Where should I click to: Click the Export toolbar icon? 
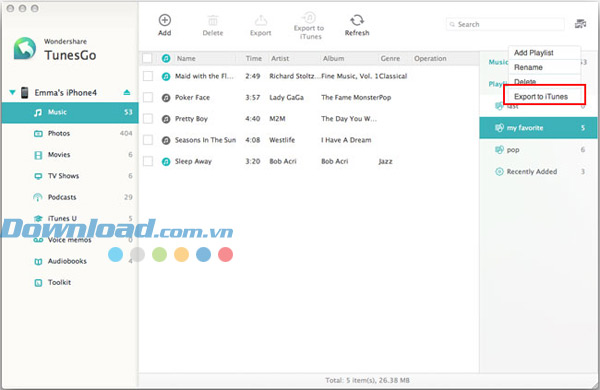point(261,20)
